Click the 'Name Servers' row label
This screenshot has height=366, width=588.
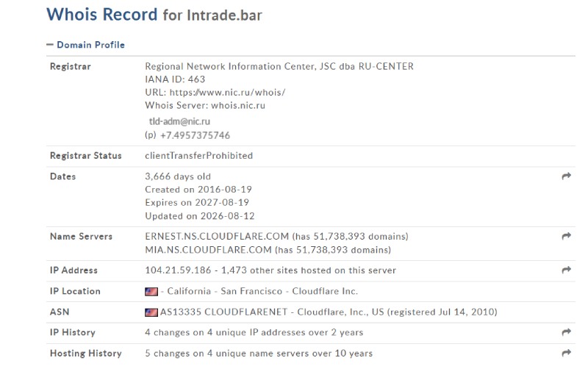coord(81,236)
